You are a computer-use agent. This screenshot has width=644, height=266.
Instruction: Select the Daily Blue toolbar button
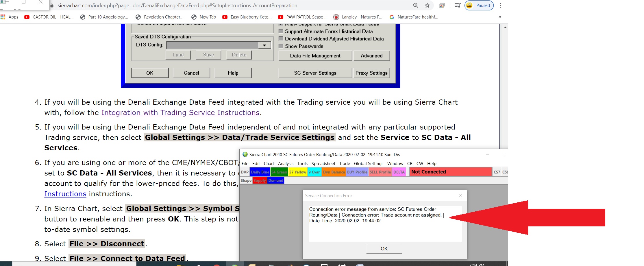point(260,172)
